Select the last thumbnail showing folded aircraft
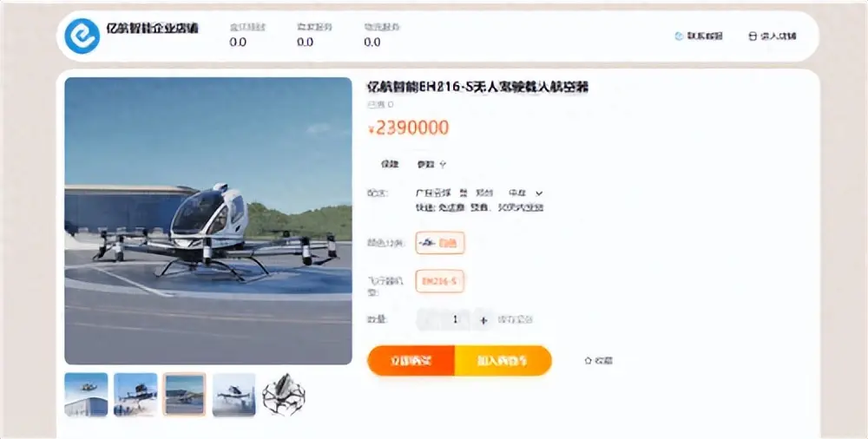The image size is (868, 439). coord(284,394)
